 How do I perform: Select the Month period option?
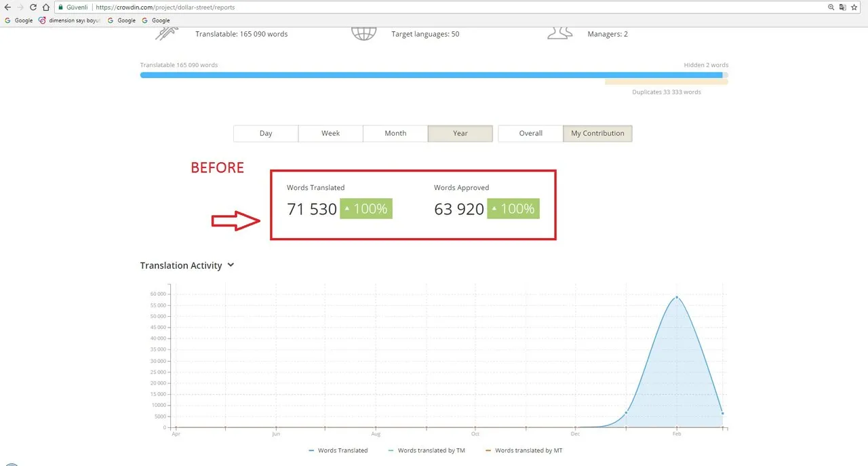coord(395,134)
